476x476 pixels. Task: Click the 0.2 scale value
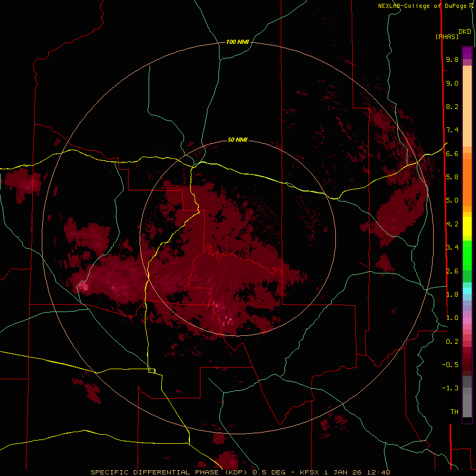tap(452, 341)
